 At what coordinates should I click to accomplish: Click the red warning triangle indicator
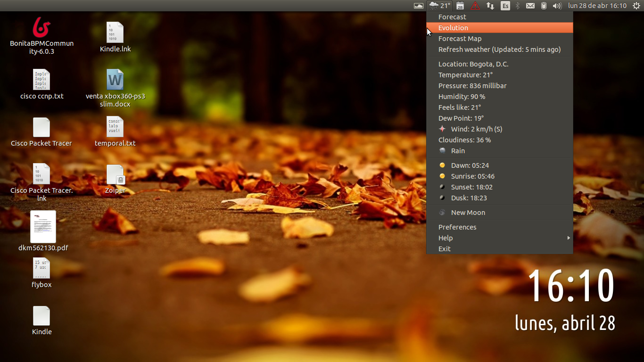point(475,6)
